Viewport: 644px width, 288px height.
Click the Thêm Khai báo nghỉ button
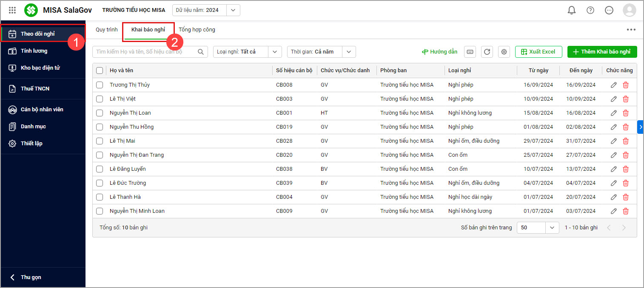[x=602, y=52]
